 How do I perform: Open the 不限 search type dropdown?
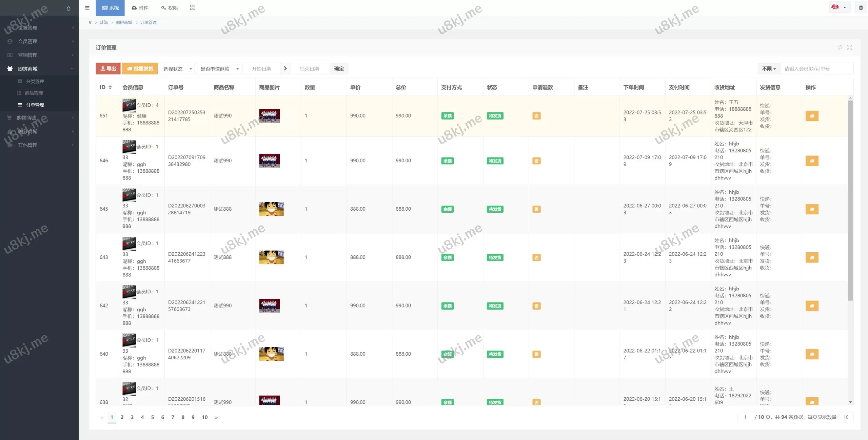coord(769,69)
